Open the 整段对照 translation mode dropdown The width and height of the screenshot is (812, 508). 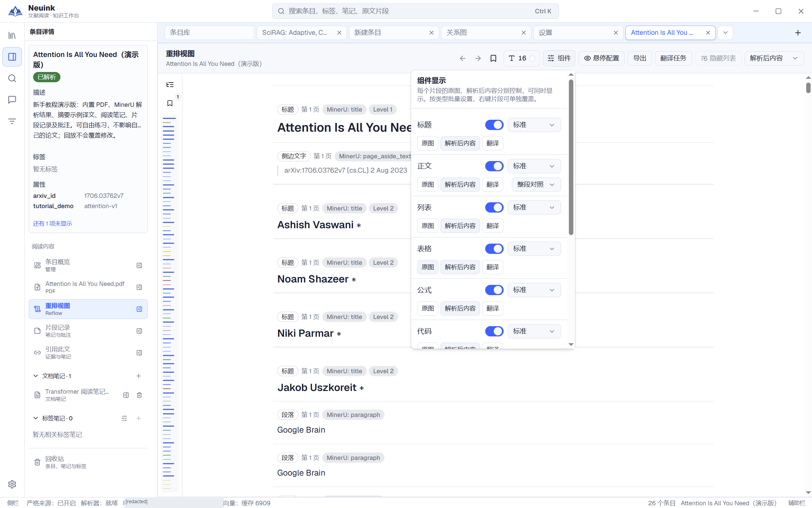536,185
